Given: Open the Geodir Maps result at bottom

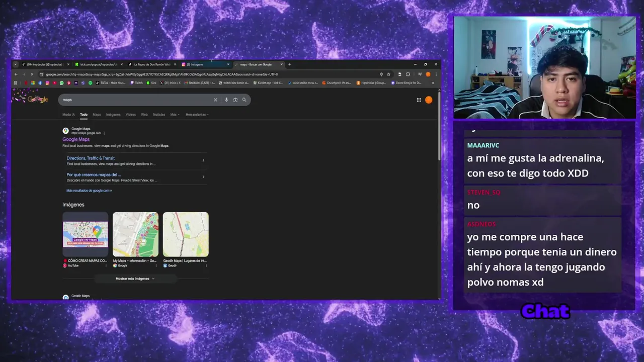Looking at the screenshot, I should (80, 296).
